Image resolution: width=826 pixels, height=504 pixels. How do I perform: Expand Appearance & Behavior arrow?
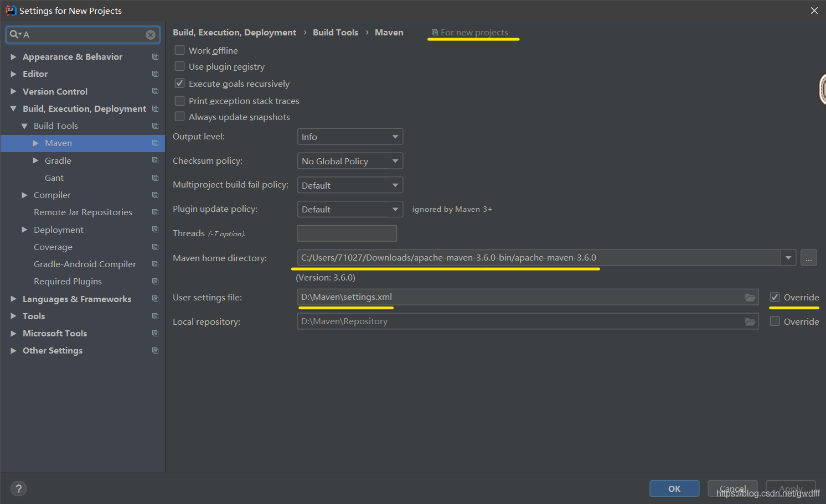point(13,57)
